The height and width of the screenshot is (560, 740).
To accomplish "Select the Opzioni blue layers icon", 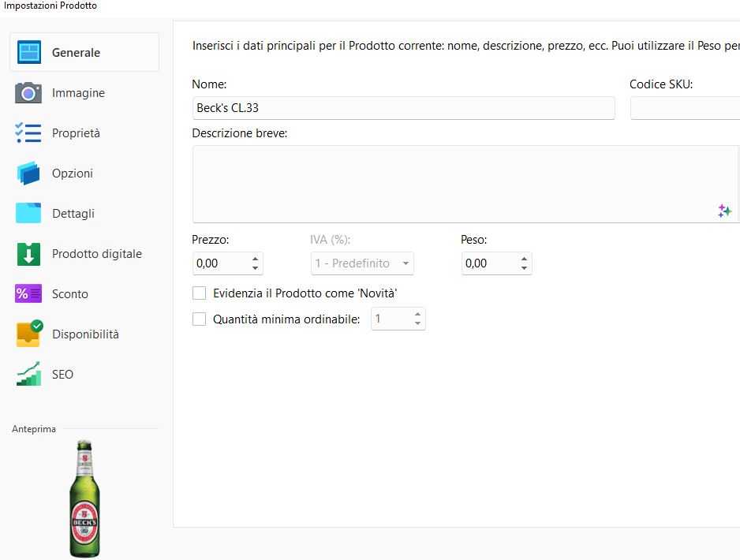I will point(28,174).
